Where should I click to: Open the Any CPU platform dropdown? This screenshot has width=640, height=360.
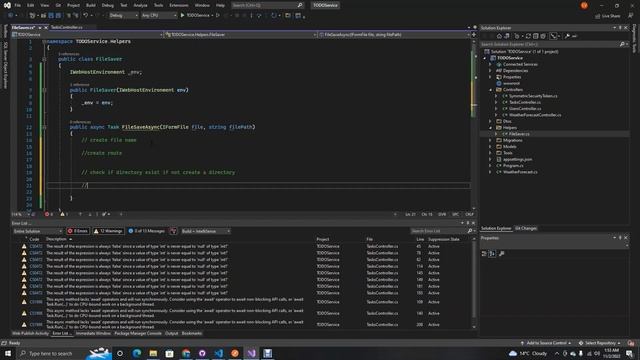coord(159,16)
